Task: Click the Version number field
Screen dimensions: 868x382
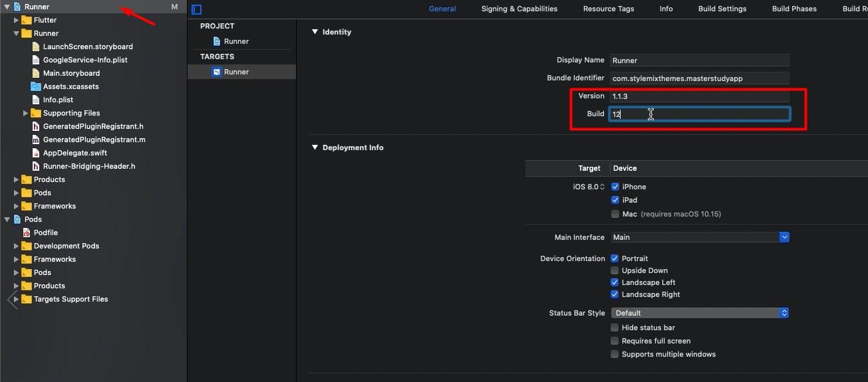Action: tap(698, 96)
